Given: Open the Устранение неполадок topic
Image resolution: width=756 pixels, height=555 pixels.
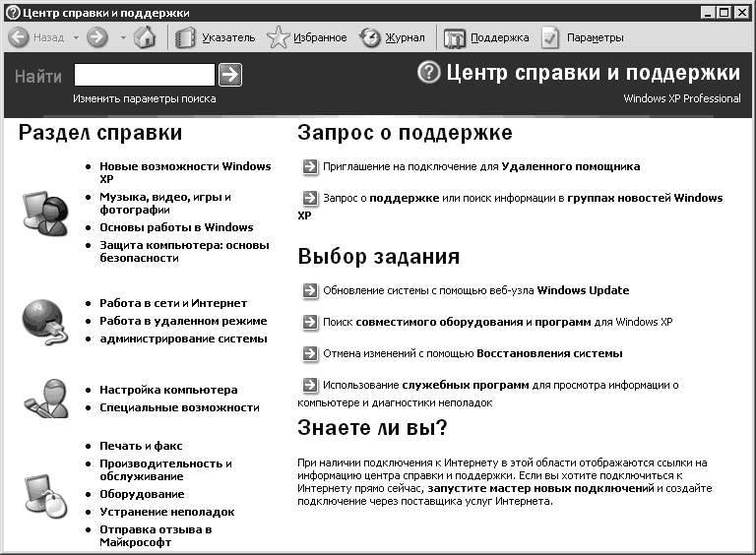Looking at the screenshot, I should point(166,512).
